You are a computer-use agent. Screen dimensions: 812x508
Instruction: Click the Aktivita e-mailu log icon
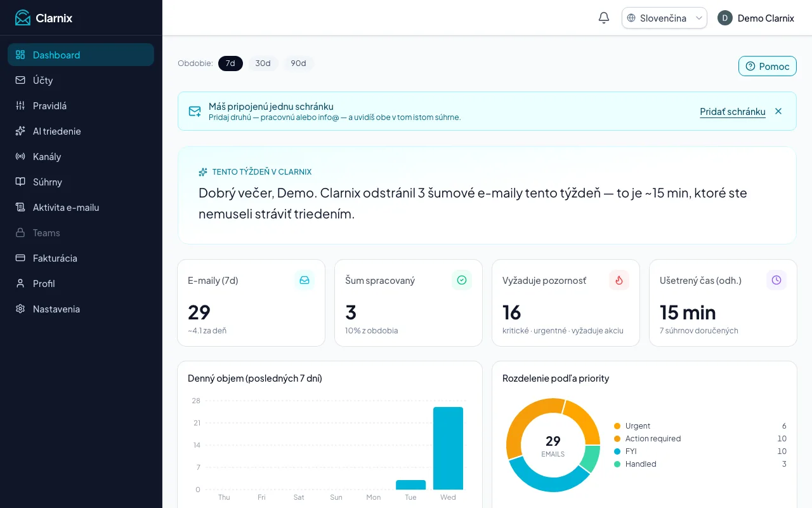click(x=20, y=207)
